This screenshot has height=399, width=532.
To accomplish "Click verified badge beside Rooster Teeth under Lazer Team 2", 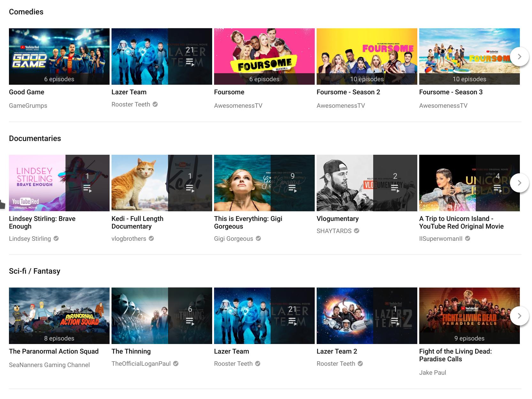I will click(x=360, y=364).
